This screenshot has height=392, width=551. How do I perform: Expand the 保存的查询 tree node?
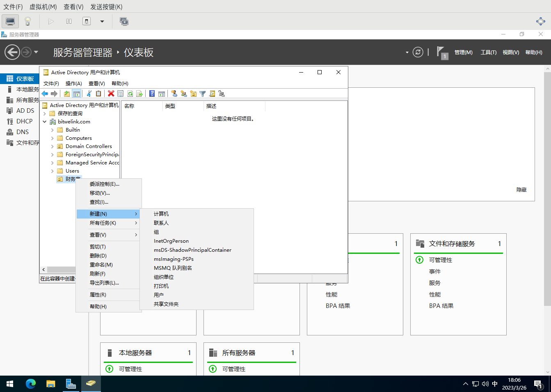(x=45, y=114)
